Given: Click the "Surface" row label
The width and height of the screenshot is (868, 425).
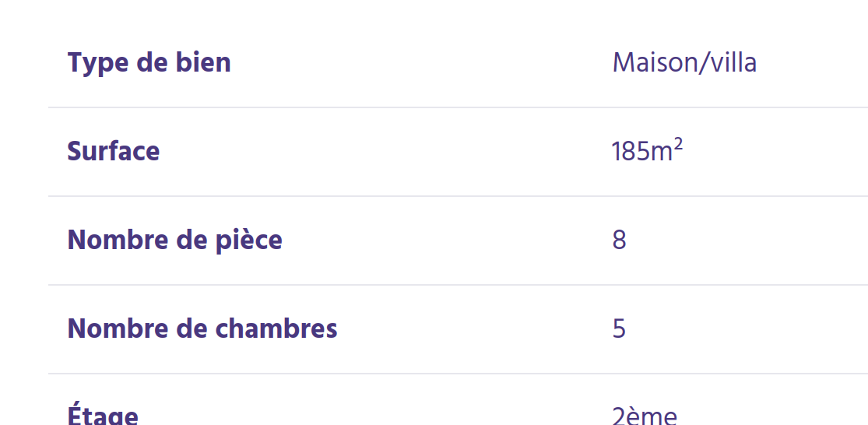Looking at the screenshot, I should pos(113,151).
